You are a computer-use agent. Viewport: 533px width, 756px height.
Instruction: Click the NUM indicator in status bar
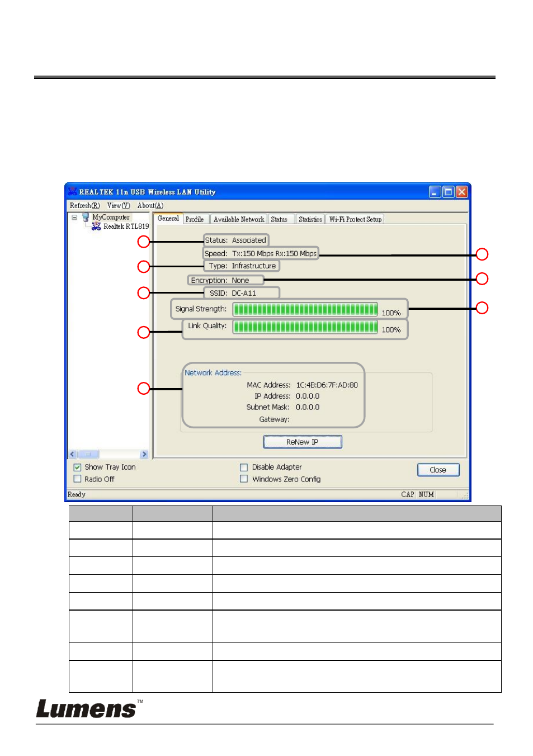point(426,494)
